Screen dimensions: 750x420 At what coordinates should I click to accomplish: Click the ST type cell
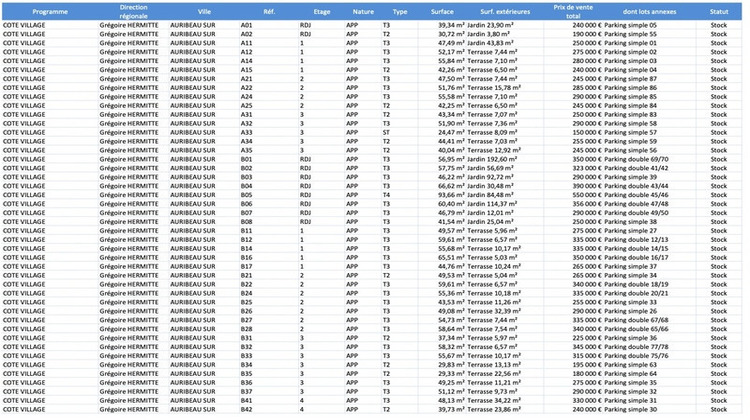click(x=387, y=132)
